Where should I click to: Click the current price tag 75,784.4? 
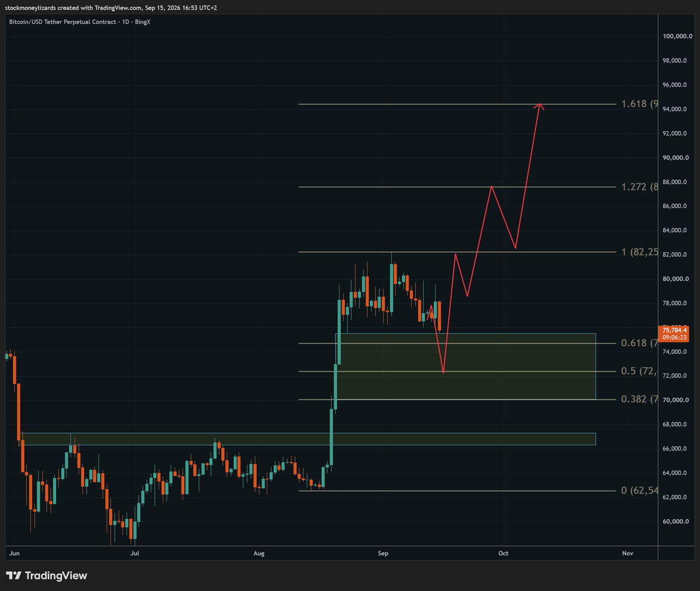674,334
